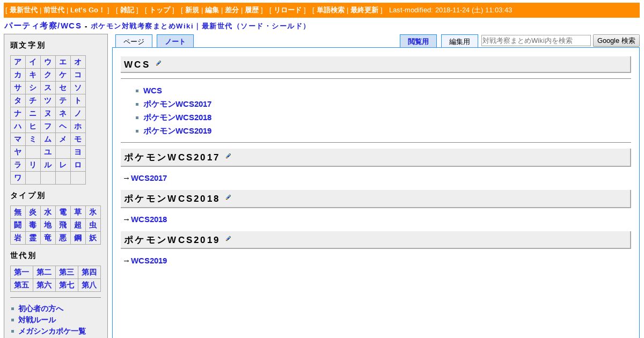Click ワ in the 頭文字別 table
Image resolution: width=644 pixels, height=338 pixels.
(x=18, y=178)
